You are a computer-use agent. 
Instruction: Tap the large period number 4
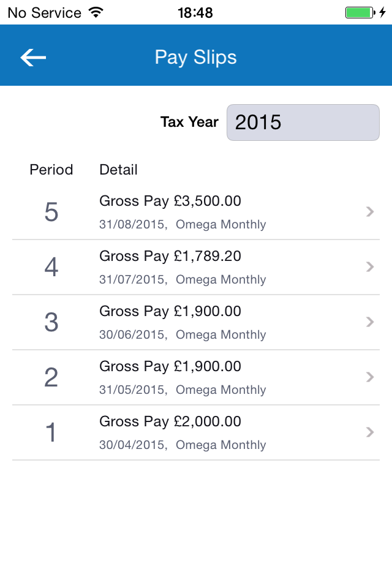coord(51,268)
